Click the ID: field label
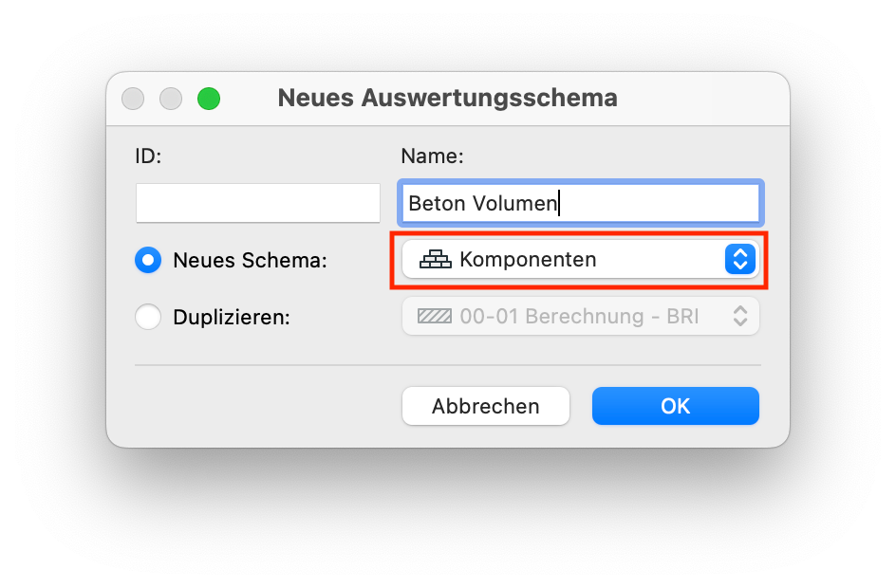Screen dimensions: 896x588 coord(149,156)
